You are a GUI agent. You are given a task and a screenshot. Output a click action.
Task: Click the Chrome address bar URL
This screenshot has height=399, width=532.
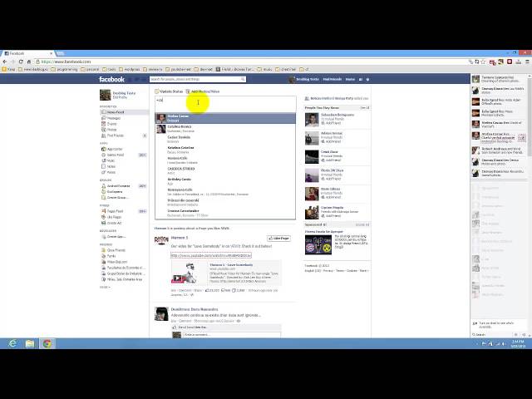(66, 62)
